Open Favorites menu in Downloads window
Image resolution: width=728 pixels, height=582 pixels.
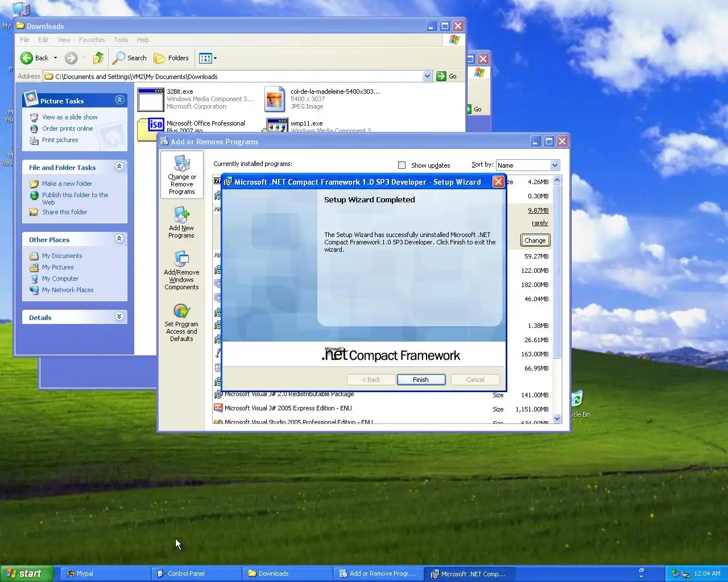coord(92,40)
